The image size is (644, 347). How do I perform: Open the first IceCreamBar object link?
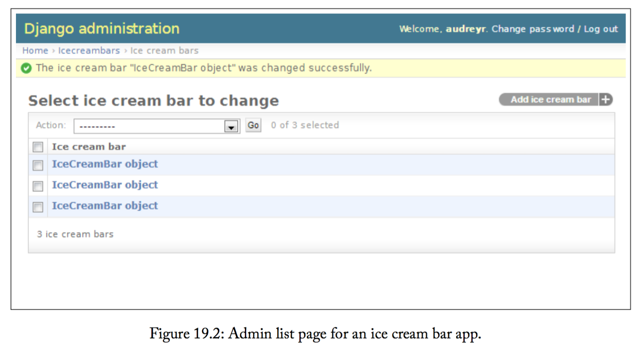105,164
